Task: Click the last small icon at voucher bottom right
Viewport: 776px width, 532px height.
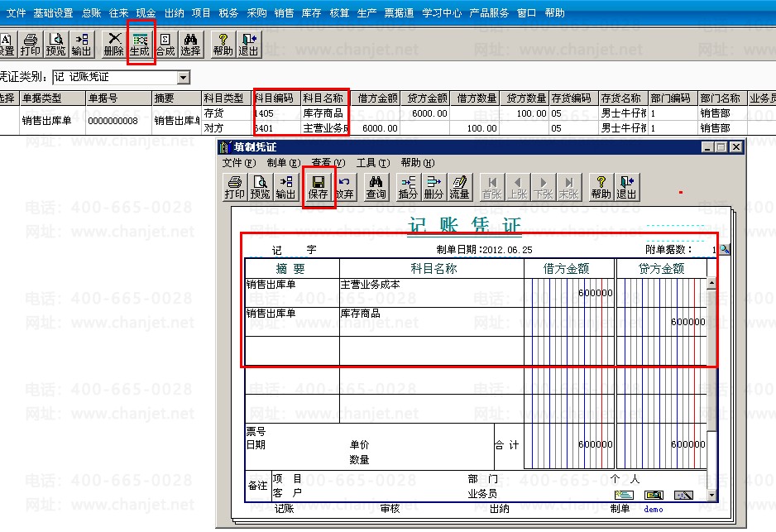Action: pyautogui.click(x=683, y=495)
